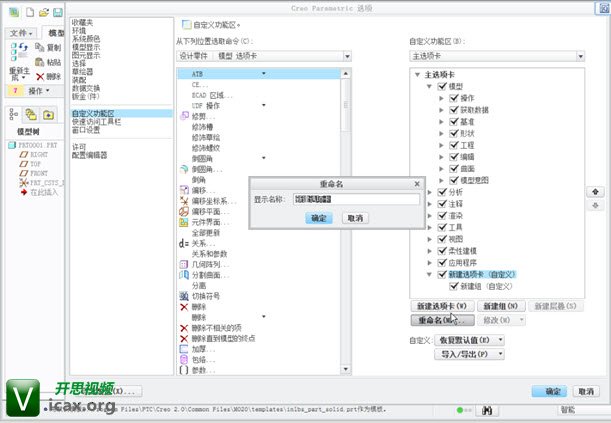Select 窗口设置 in options list
The height and width of the screenshot is (423, 611).
(86, 130)
